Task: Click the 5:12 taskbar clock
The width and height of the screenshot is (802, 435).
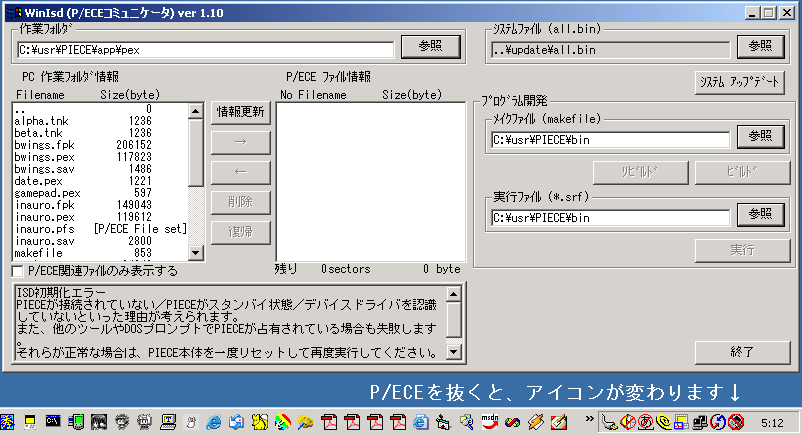Action: tap(772, 423)
